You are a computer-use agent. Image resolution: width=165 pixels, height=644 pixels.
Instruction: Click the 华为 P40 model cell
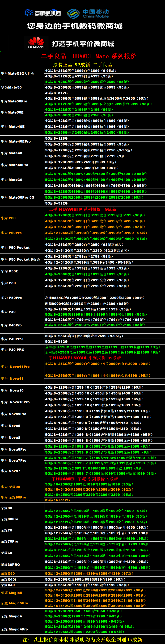click(x=22, y=312)
